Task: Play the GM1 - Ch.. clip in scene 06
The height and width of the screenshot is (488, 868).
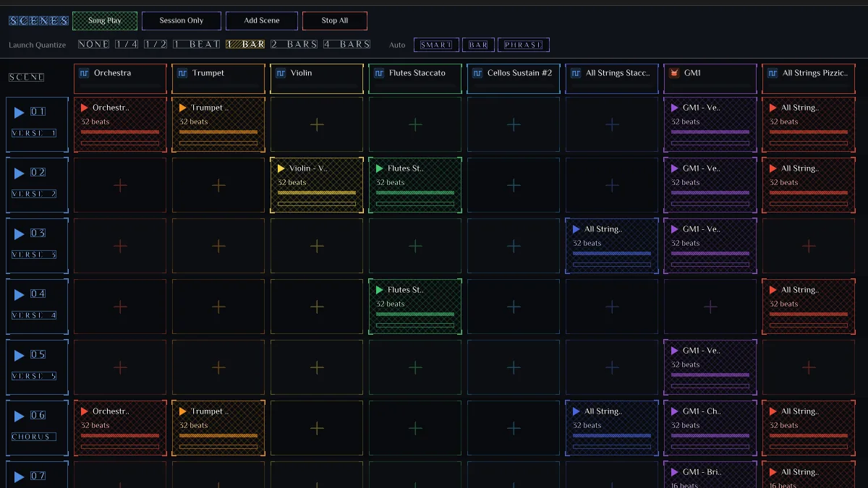Action: [675, 411]
